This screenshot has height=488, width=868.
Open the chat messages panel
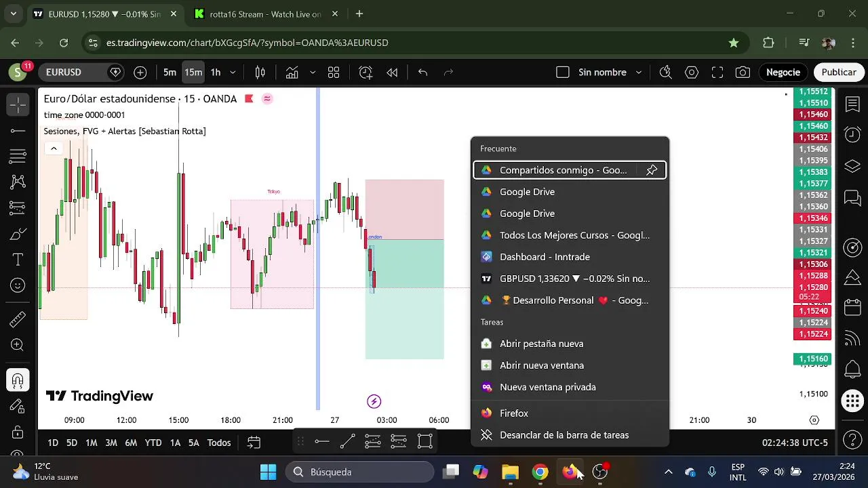[852, 198]
